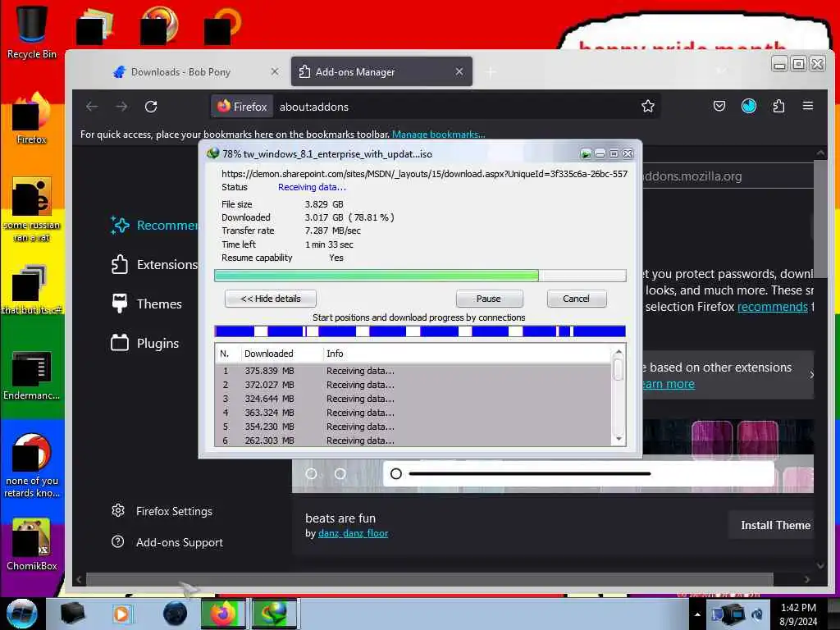Open the Recycle Bin desktop icon

31,32
